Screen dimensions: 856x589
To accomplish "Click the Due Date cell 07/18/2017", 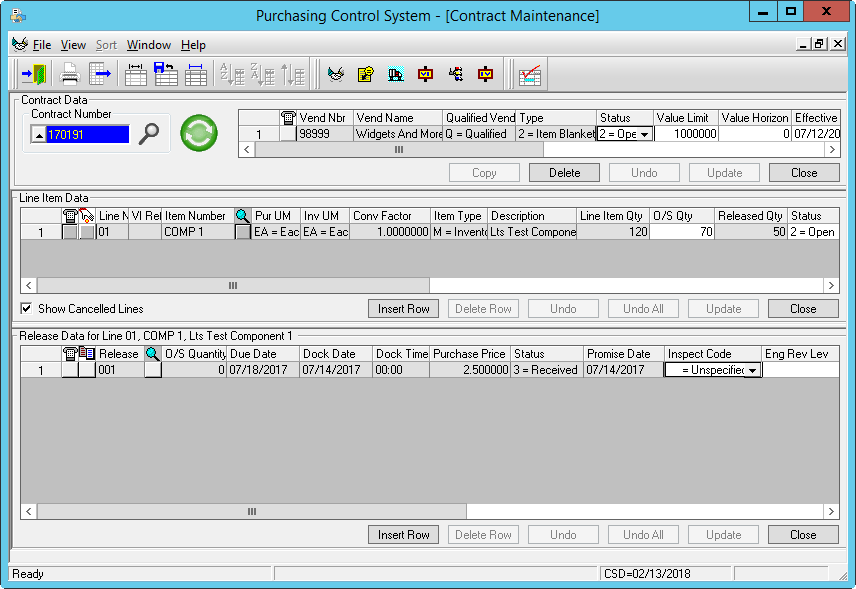I will [x=263, y=370].
